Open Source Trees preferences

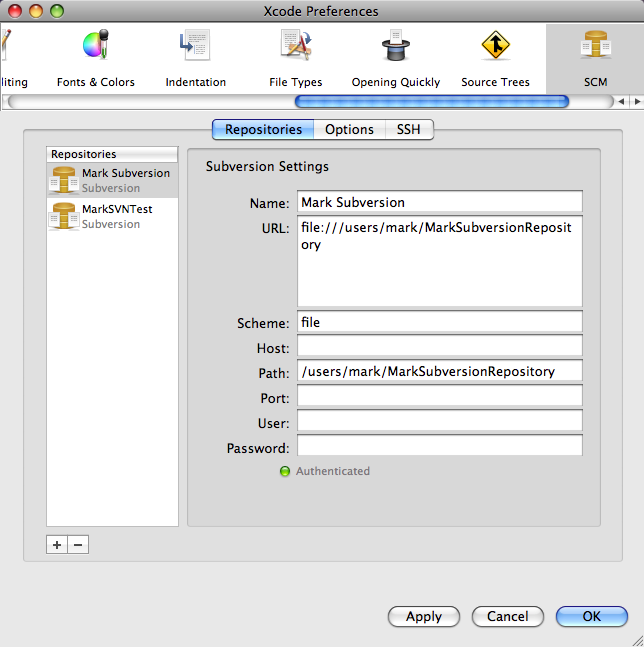pyautogui.click(x=495, y=58)
